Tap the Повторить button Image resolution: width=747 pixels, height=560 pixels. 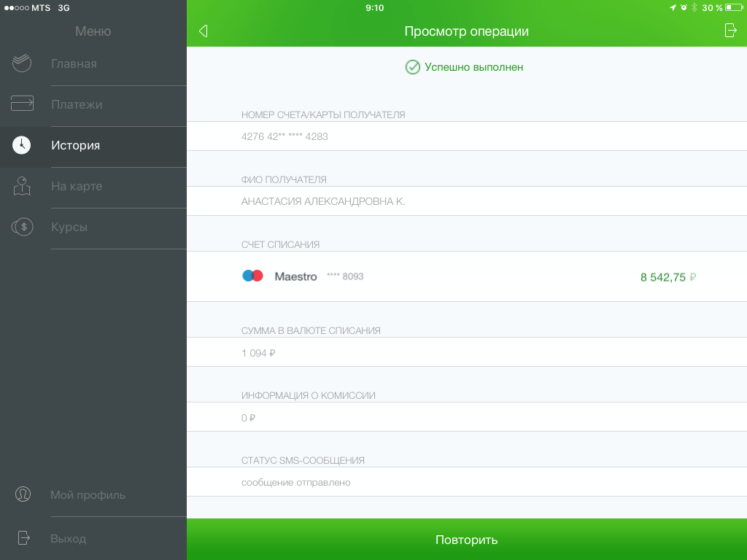pyautogui.click(x=467, y=540)
